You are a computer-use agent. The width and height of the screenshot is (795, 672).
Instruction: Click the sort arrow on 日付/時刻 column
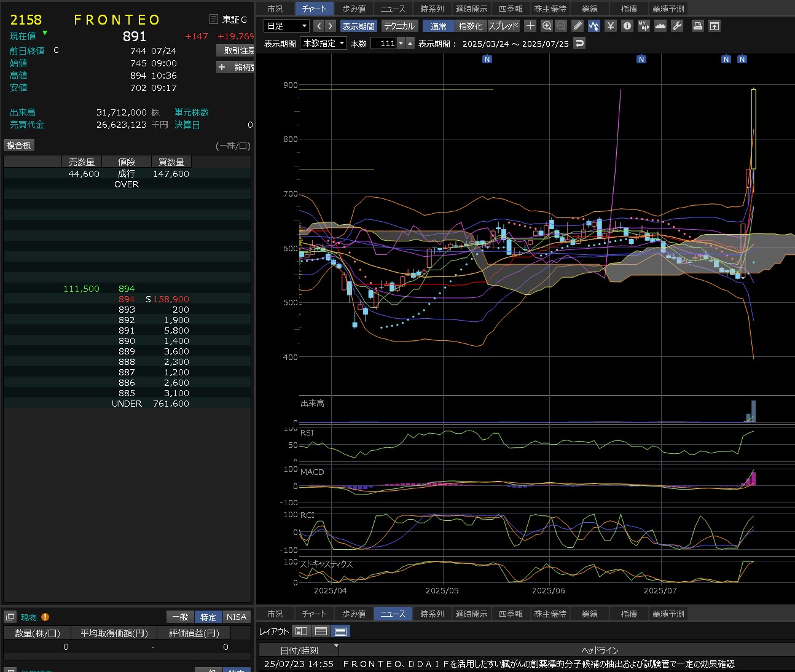(336, 647)
